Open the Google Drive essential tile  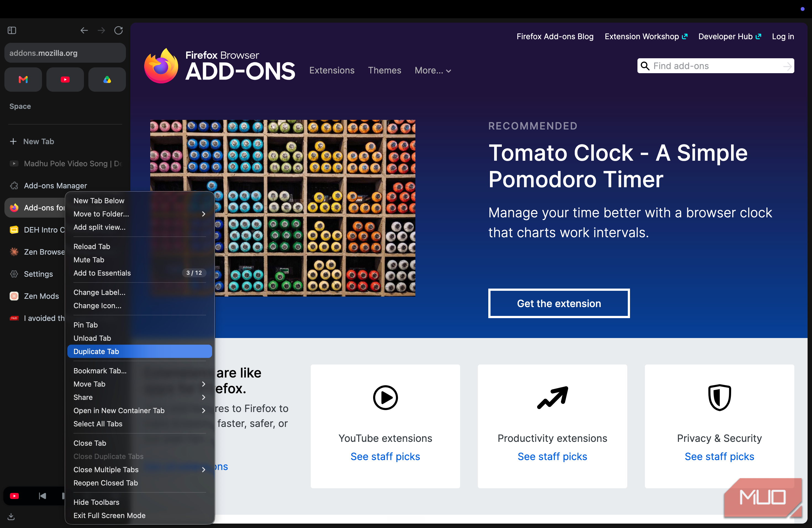click(107, 80)
